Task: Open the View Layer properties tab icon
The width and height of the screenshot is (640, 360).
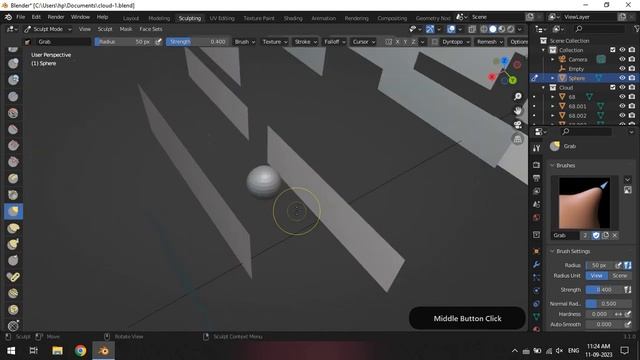Action: click(x=536, y=191)
